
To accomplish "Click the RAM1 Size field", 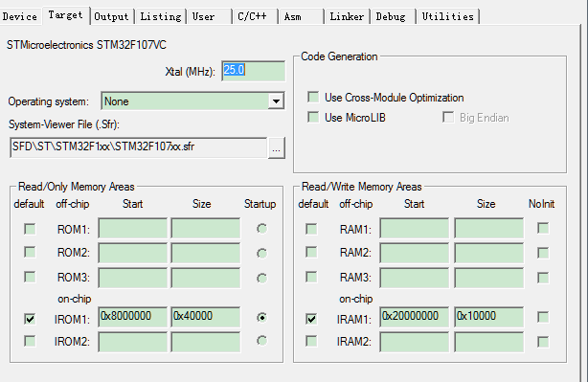I will point(489,228).
